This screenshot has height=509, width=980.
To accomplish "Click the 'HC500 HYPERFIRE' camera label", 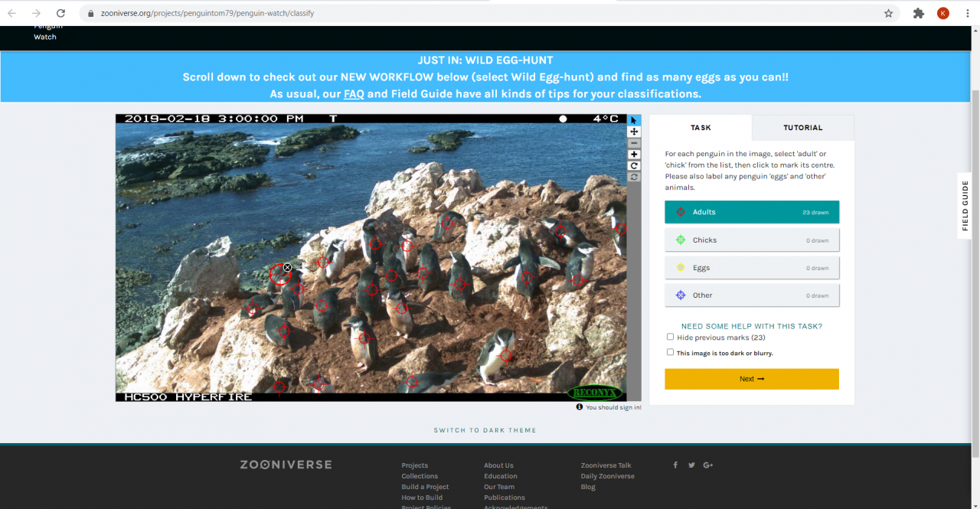I will tap(188, 396).
